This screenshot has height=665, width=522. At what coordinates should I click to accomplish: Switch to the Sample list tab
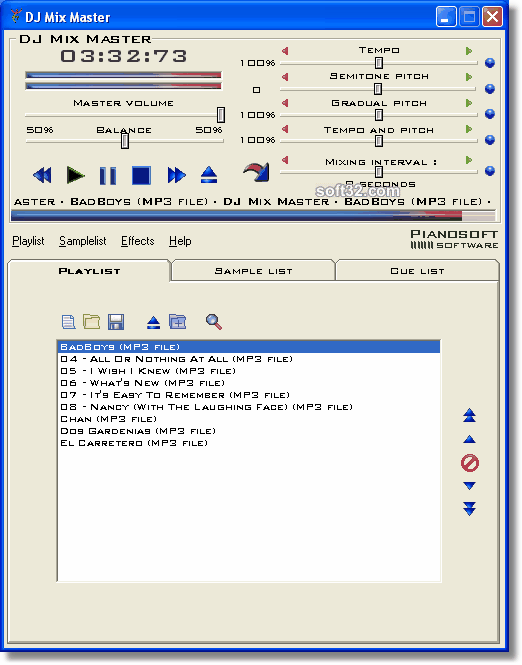pos(253,271)
